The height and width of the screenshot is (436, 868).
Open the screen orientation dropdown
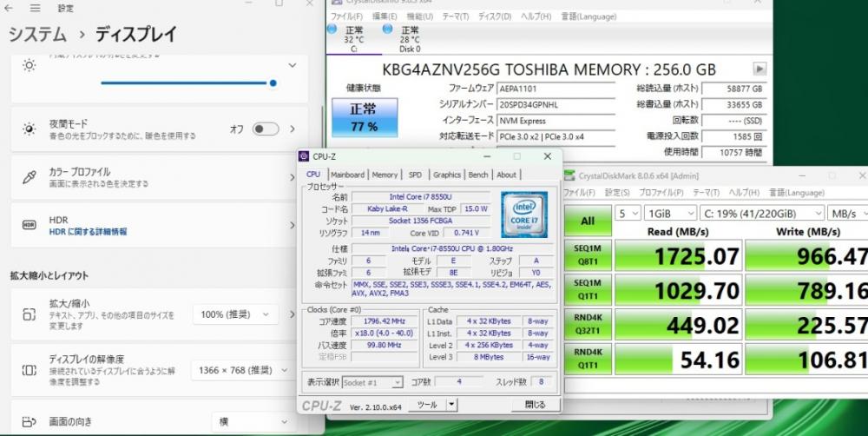click(x=254, y=422)
